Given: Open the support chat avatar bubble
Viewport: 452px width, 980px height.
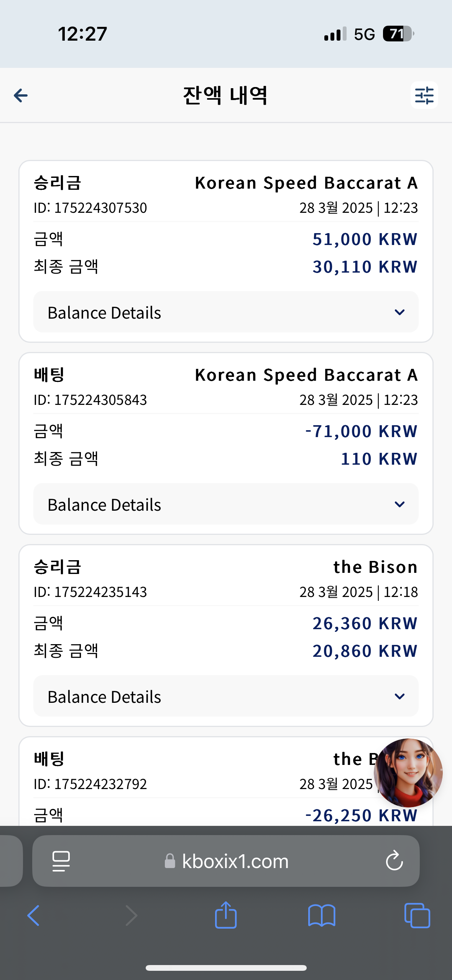Looking at the screenshot, I should 408,773.
